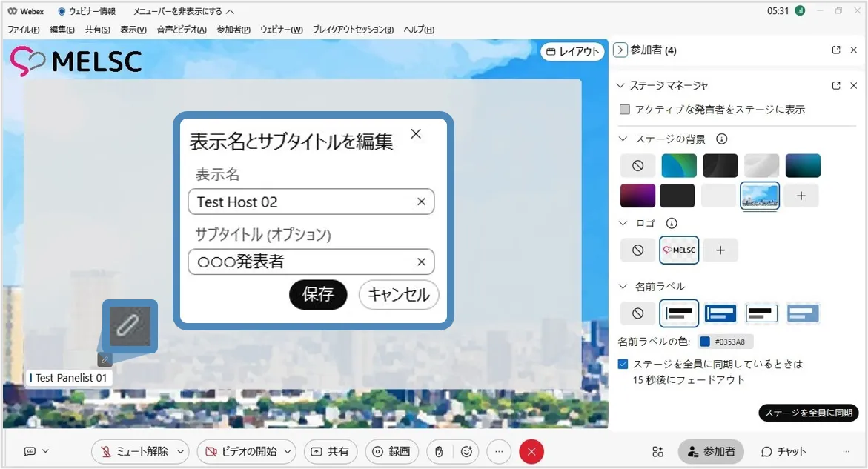Image resolution: width=868 pixels, height=469 pixels.
Task: Enable アクティブな発言者をステージに表示 checkbox
Action: point(625,110)
